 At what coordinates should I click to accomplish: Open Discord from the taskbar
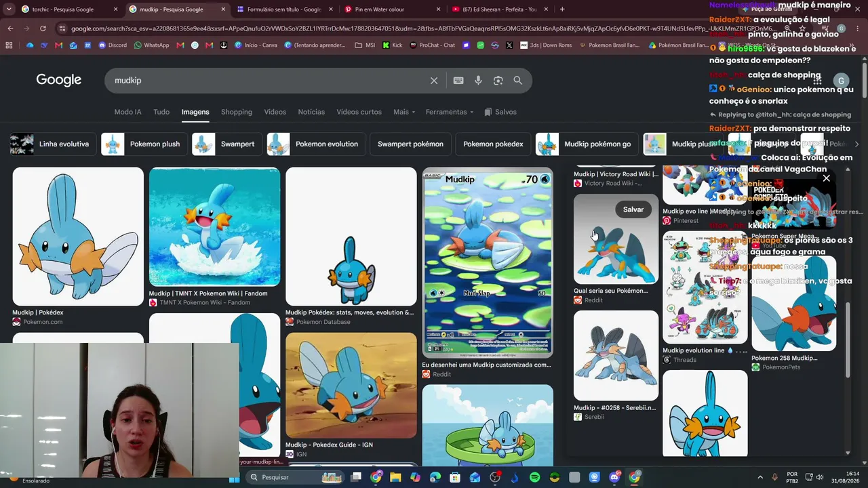tap(614, 477)
